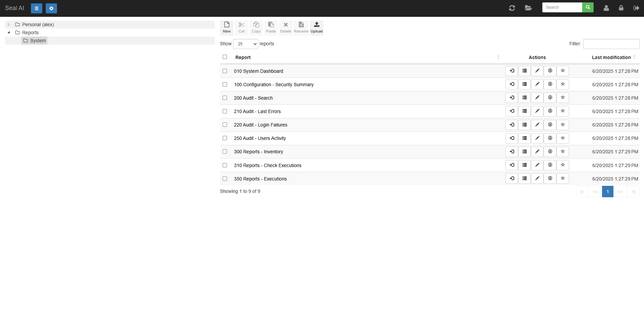Sort by Last modification column
The height and width of the screenshot is (316, 644).
611,57
